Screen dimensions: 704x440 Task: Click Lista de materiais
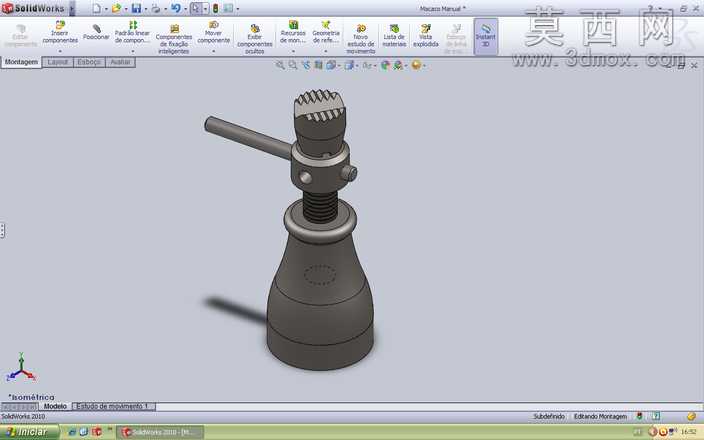[x=394, y=36]
